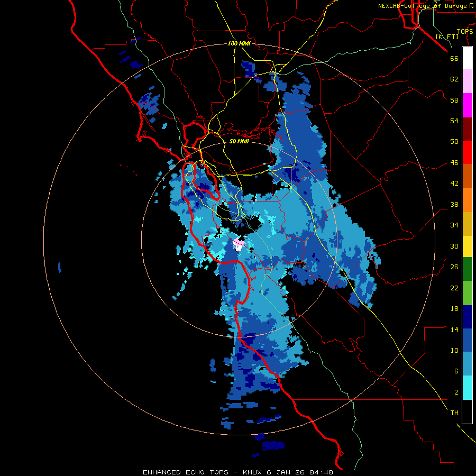Click the legend value '2'
The height and width of the screenshot is (476, 476).
click(456, 392)
